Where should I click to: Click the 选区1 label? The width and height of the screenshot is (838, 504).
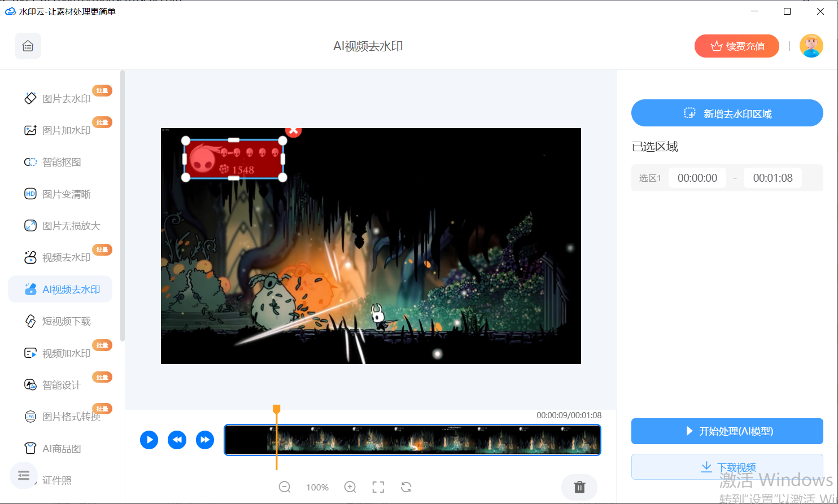click(650, 178)
